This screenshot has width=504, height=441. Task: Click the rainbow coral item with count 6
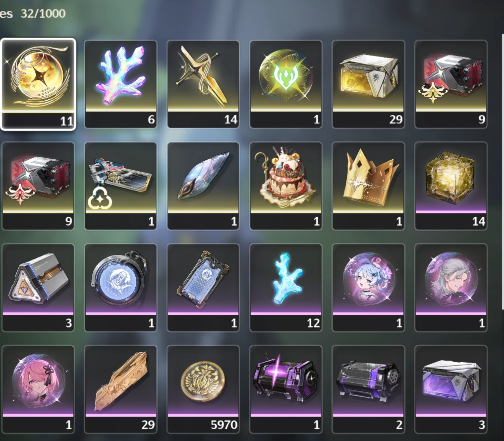[120, 84]
